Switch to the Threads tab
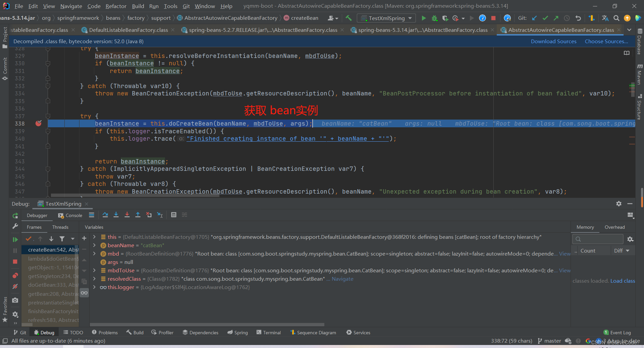644x348 pixels. [x=60, y=227]
